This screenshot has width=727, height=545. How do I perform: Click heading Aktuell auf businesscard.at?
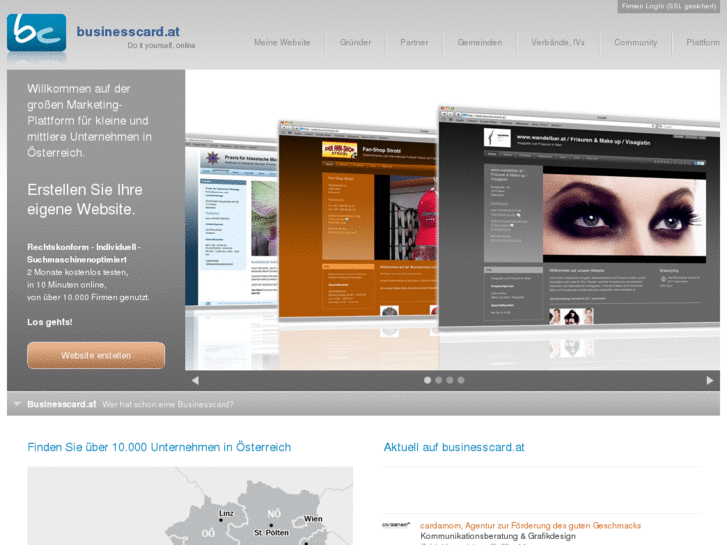[x=454, y=447]
